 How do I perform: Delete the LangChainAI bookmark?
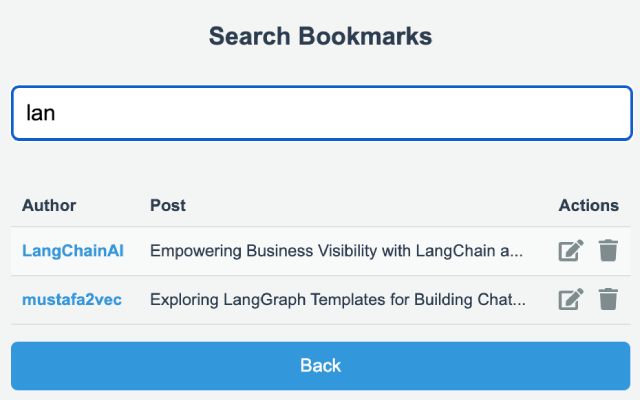point(608,251)
